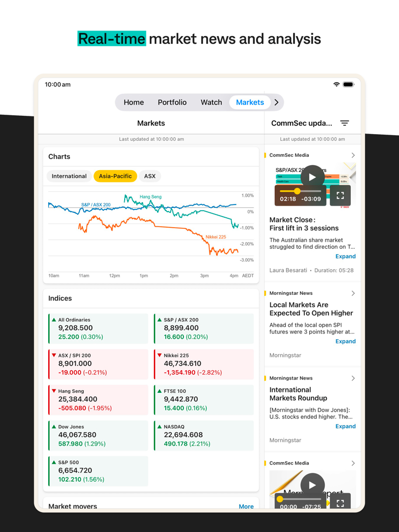Adjust the Market Close video progress slider

(x=298, y=191)
